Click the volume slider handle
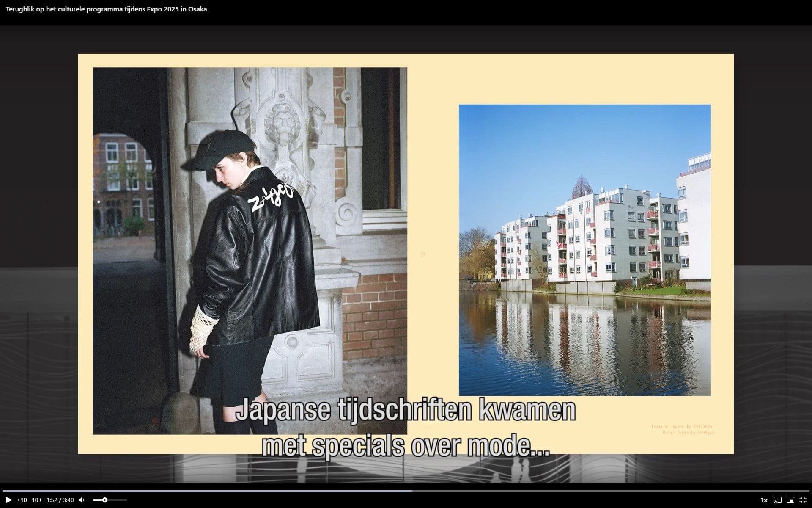Viewport: 812px width, 508px height. pyautogui.click(x=105, y=500)
